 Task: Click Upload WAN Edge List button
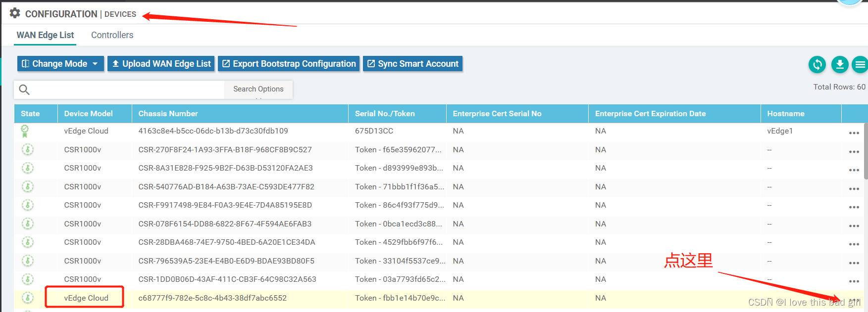(x=161, y=64)
